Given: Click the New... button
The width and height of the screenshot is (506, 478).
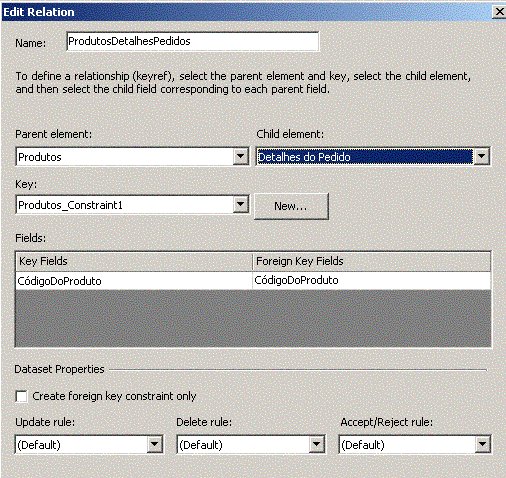Looking at the screenshot, I should tap(291, 206).
